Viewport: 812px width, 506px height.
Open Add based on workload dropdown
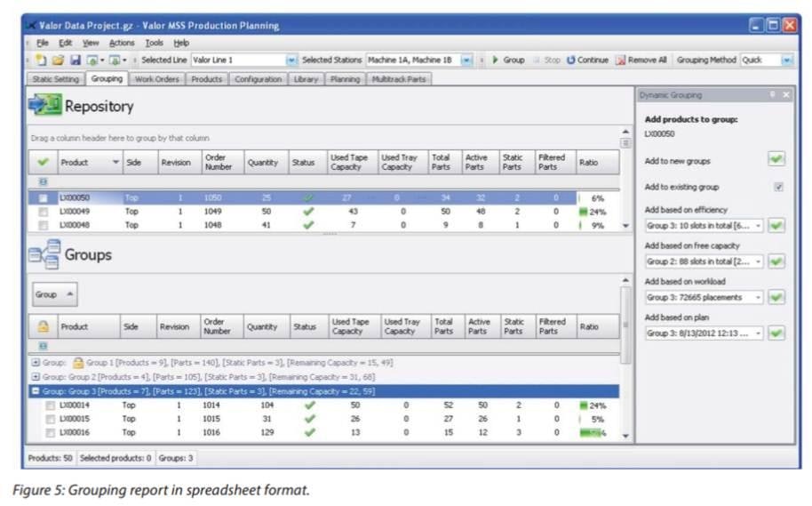tap(758, 297)
